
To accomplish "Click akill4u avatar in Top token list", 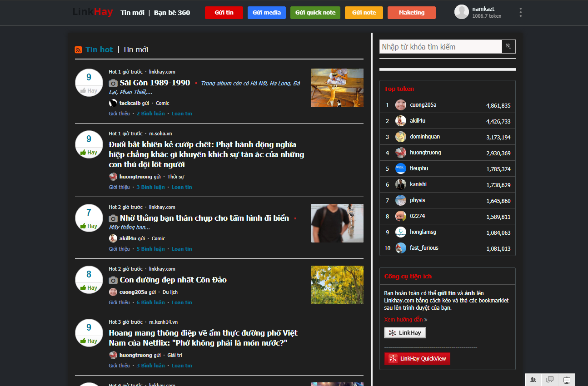I will [x=401, y=121].
